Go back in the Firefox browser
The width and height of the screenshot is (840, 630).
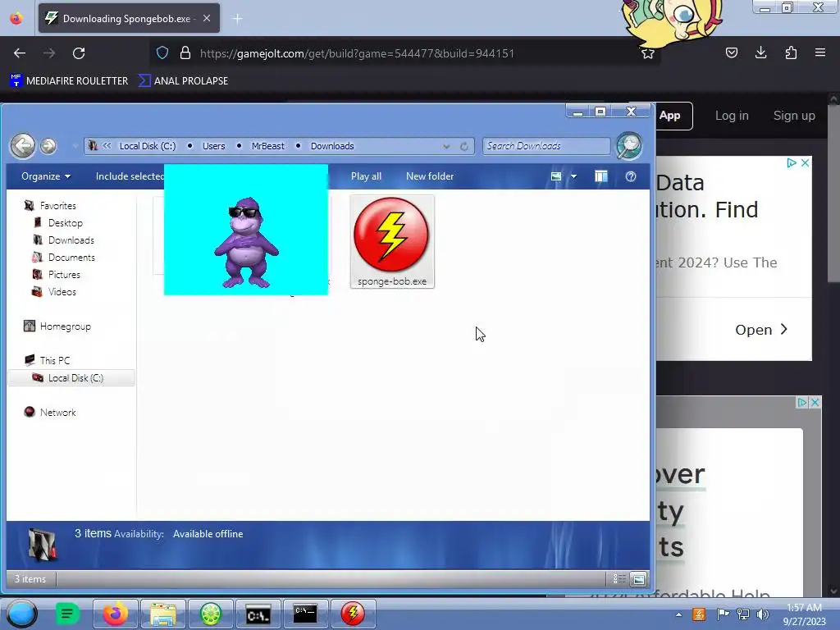tap(20, 53)
